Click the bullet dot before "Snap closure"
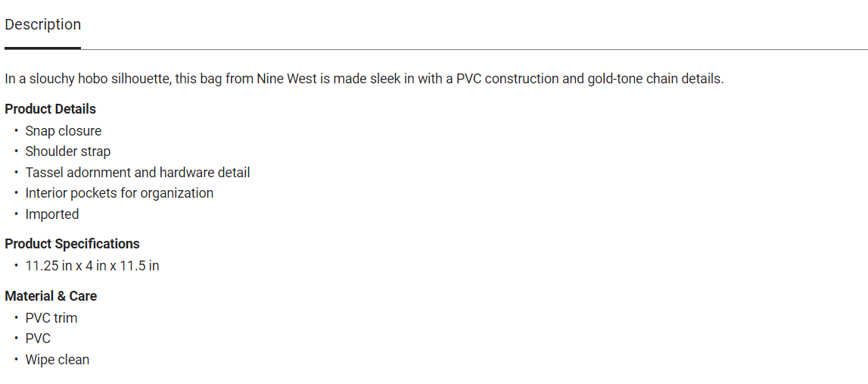The height and width of the screenshot is (384, 868). click(16, 131)
